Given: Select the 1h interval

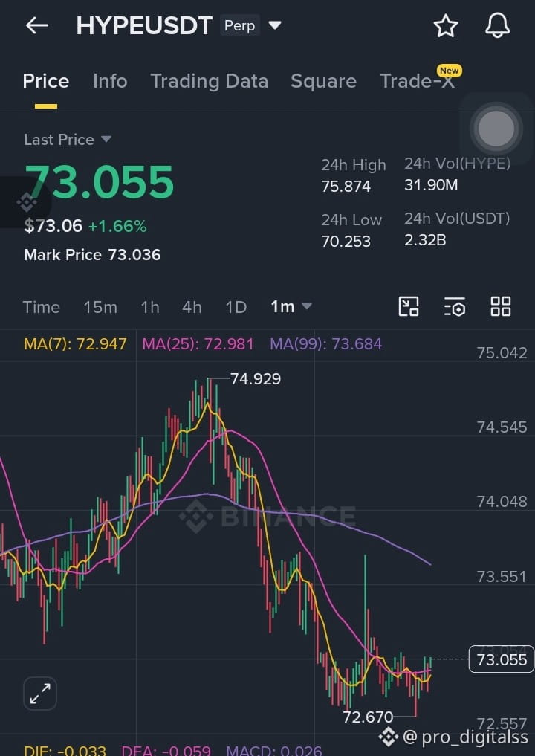Looking at the screenshot, I should pyautogui.click(x=150, y=307).
